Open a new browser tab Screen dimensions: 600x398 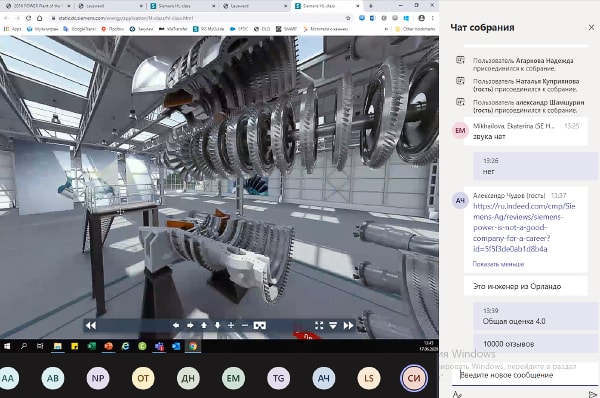click(x=370, y=6)
